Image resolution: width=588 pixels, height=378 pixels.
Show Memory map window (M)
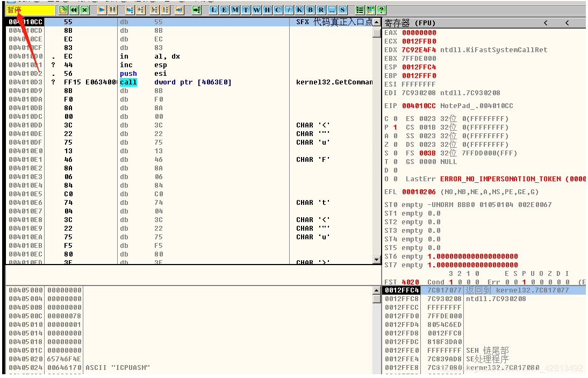[x=235, y=10]
